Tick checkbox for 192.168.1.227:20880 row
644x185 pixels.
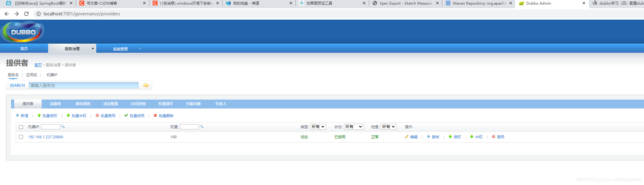21,137
